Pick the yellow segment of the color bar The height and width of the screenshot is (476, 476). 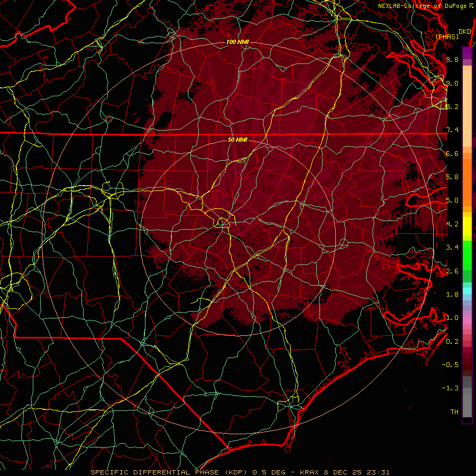[467, 226]
